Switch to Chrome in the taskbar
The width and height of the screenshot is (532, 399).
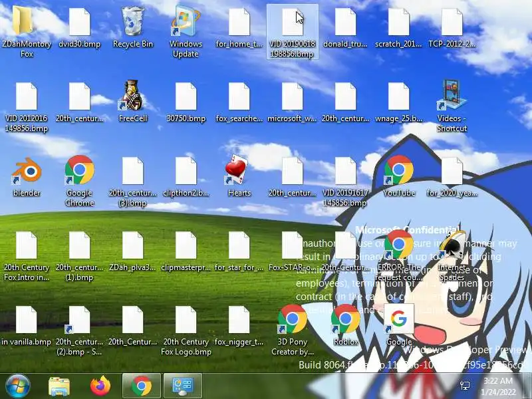[142, 386]
